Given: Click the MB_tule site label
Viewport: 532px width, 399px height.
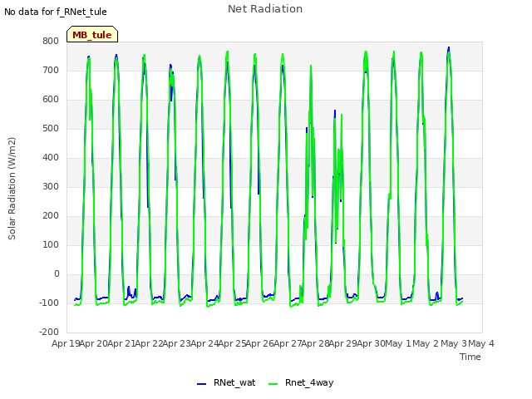Looking at the screenshot, I should tap(92, 35).
